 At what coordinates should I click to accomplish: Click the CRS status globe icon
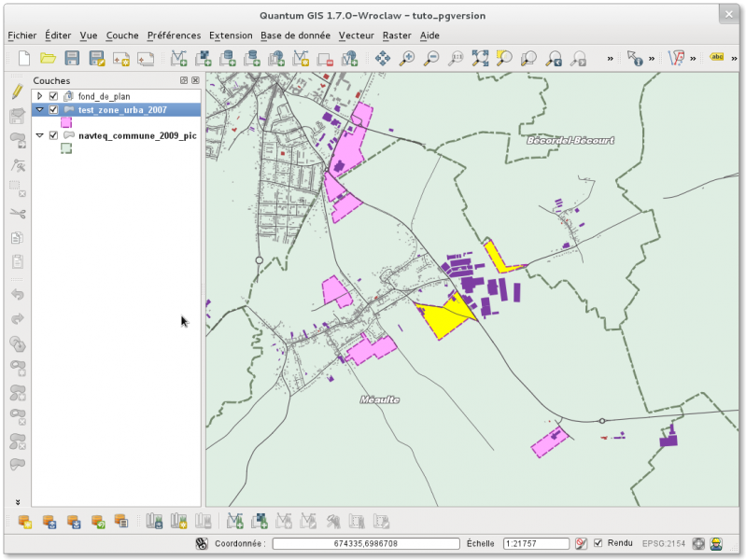click(697, 543)
